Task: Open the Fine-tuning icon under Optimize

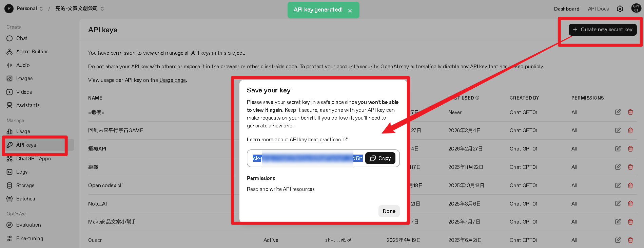Action: 9,238
